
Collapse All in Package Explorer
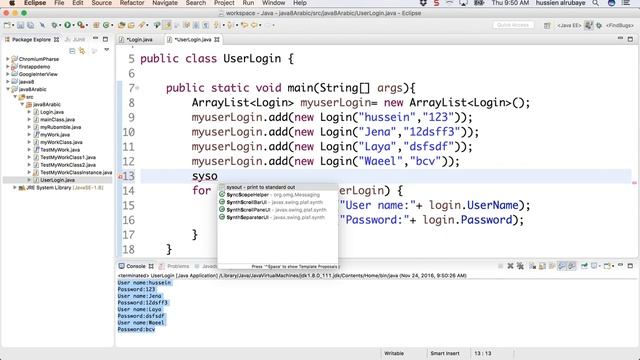click(72, 51)
